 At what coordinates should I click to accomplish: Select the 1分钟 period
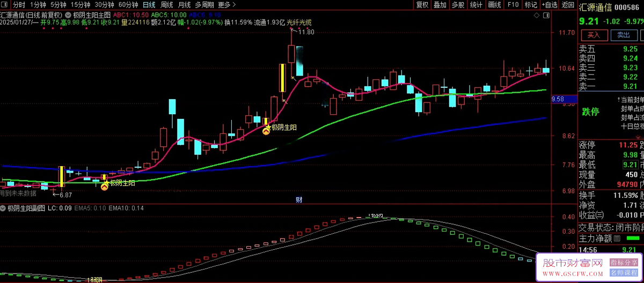tap(38, 5)
